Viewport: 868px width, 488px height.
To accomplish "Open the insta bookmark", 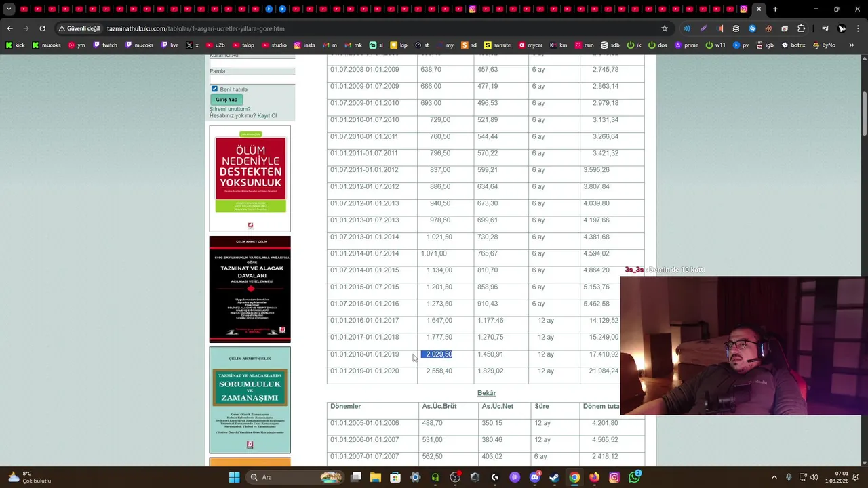I will click(x=304, y=45).
